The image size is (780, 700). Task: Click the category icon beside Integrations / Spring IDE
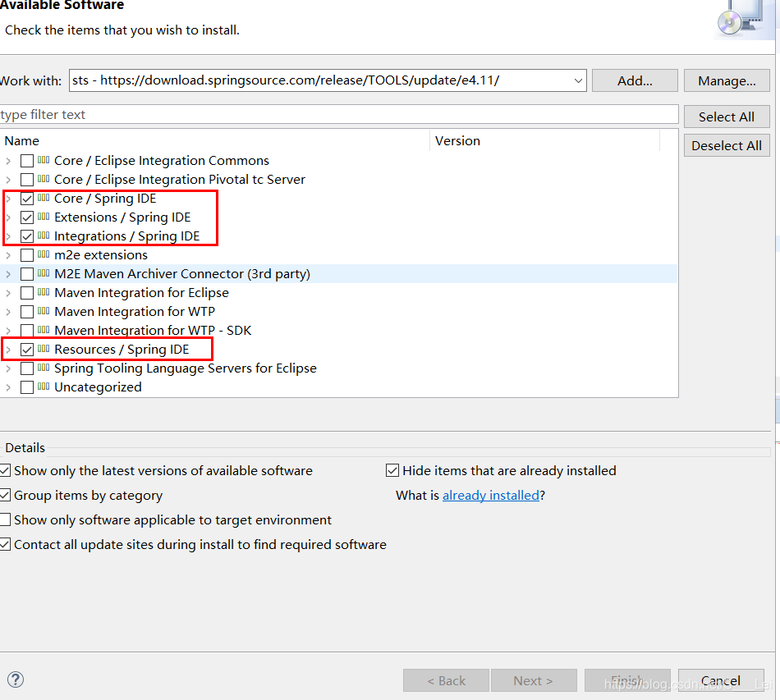click(x=44, y=236)
